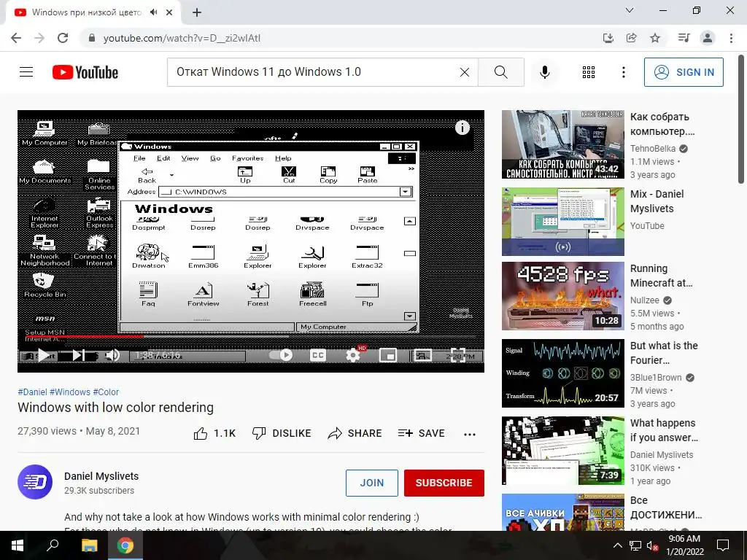The width and height of the screenshot is (747, 560).
Task: Play the video
Action: coord(43,355)
